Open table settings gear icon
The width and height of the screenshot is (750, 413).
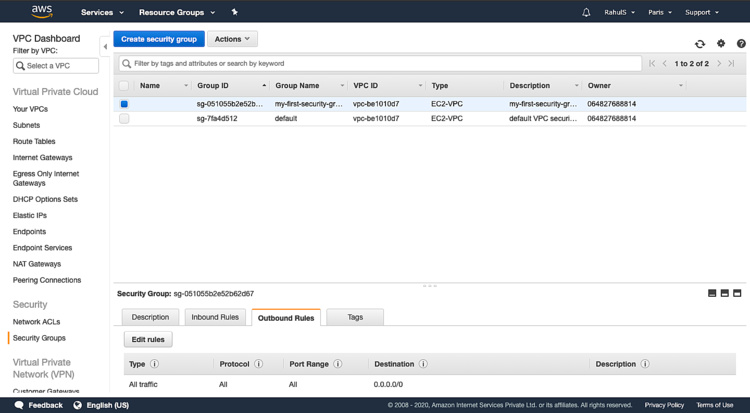pyautogui.click(x=721, y=44)
